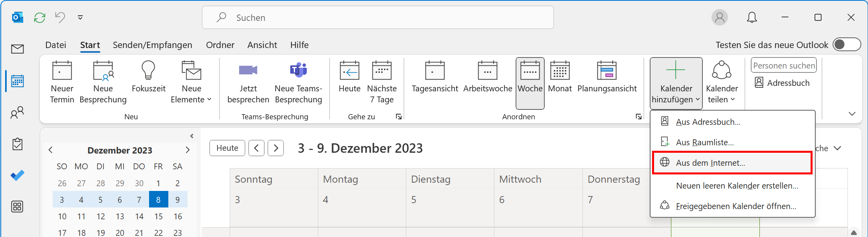This screenshot has height=237, width=868.
Task: Open the People contacts icon in sidebar
Action: coord(17,113)
